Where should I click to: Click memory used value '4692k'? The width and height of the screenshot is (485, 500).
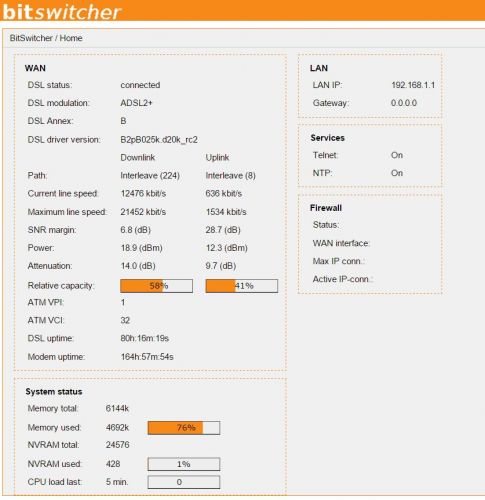pyautogui.click(x=117, y=428)
